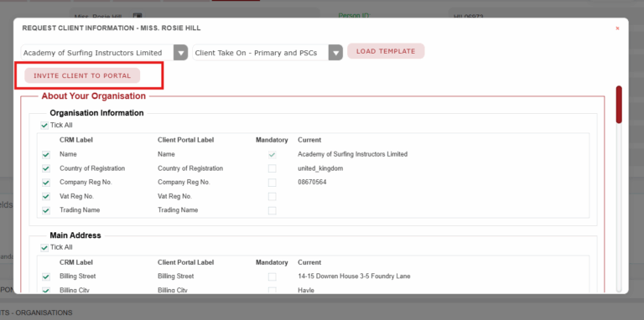Select the Academy of Surfing Instructors combo box
The width and height of the screenshot is (644, 320).
pyautogui.click(x=104, y=53)
